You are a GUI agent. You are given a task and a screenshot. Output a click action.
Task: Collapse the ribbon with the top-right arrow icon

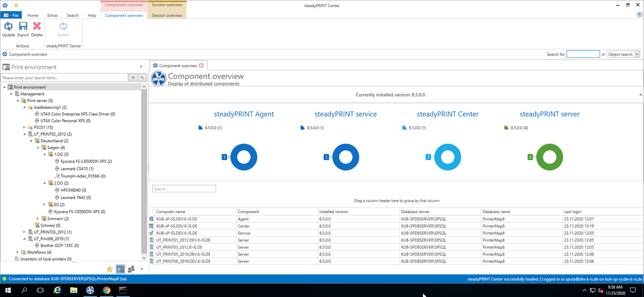(640, 15)
